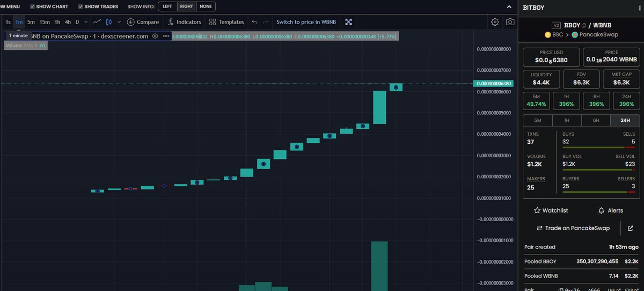Viewport: 644px width, 291px height.
Task: Open the chart style dropdown arrow
Action: 118,22
